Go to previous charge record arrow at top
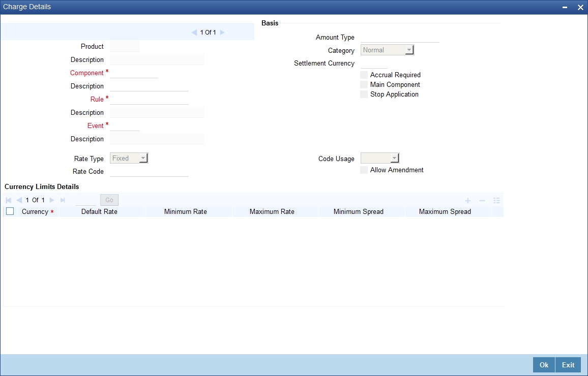 point(194,33)
